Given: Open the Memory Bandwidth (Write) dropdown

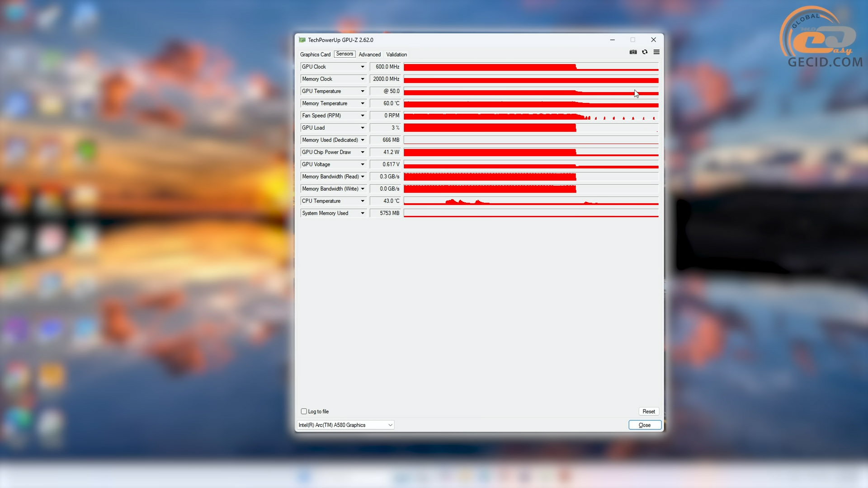Looking at the screenshot, I should click(363, 188).
